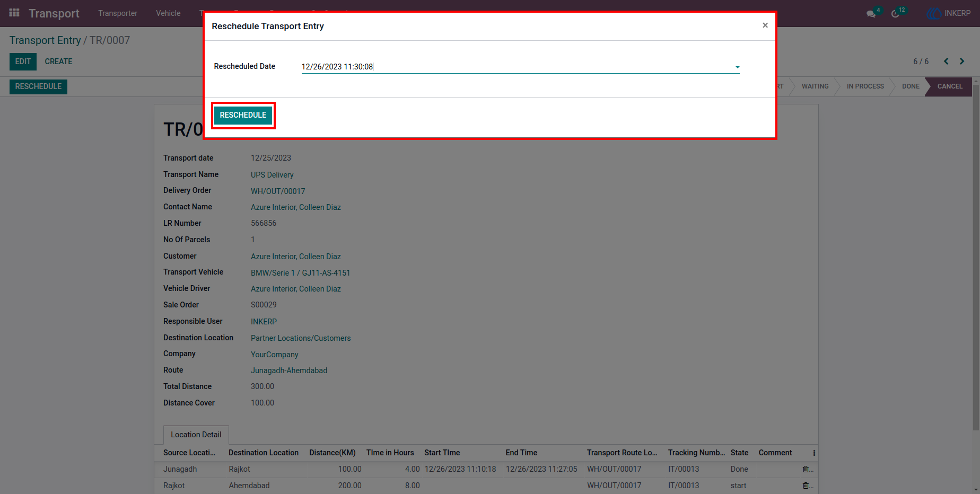980x494 pixels.
Task: Open the Location Detail tab
Action: [196, 435]
